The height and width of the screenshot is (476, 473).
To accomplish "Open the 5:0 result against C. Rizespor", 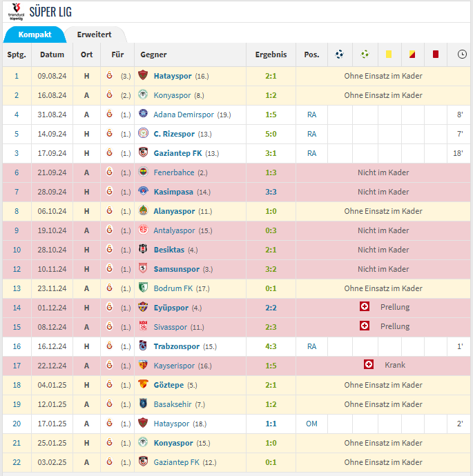I will pyautogui.click(x=271, y=134).
